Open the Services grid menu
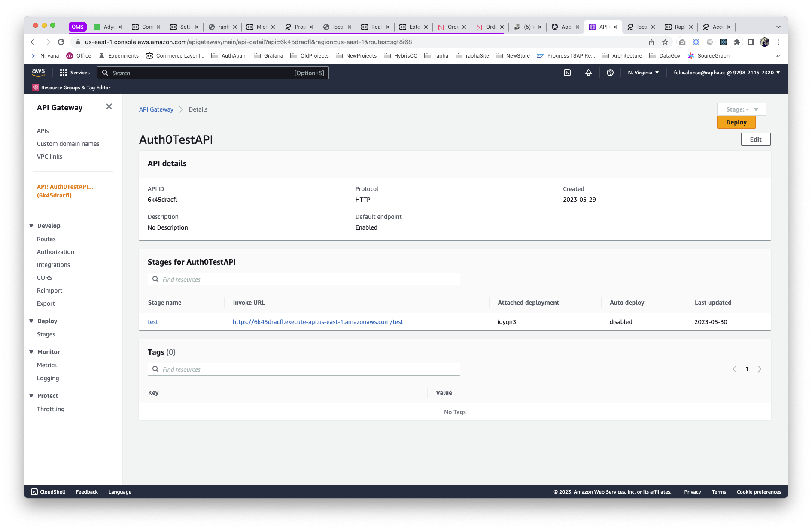Image resolution: width=812 pixels, height=530 pixels. pos(75,73)
